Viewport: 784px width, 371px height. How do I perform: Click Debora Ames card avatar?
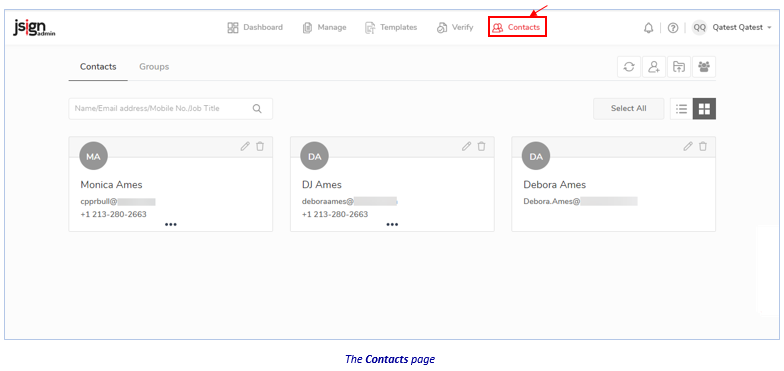[x=536, y=156]
